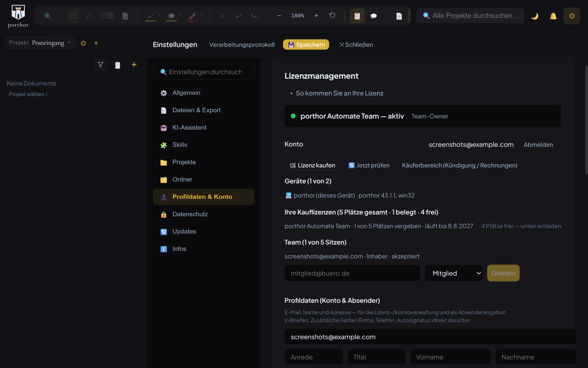Add new project with plus next to gear

coord(96,43)
